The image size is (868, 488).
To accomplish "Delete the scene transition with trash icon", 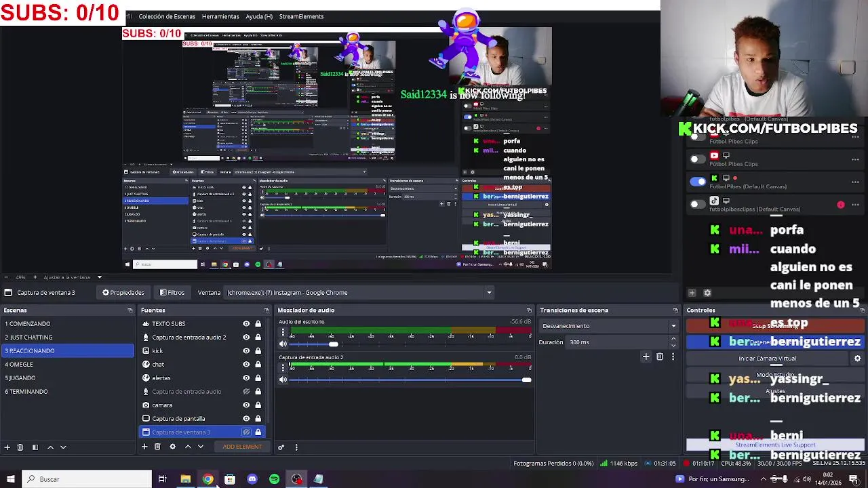I will pyautogui.click(x=660, y=357).
